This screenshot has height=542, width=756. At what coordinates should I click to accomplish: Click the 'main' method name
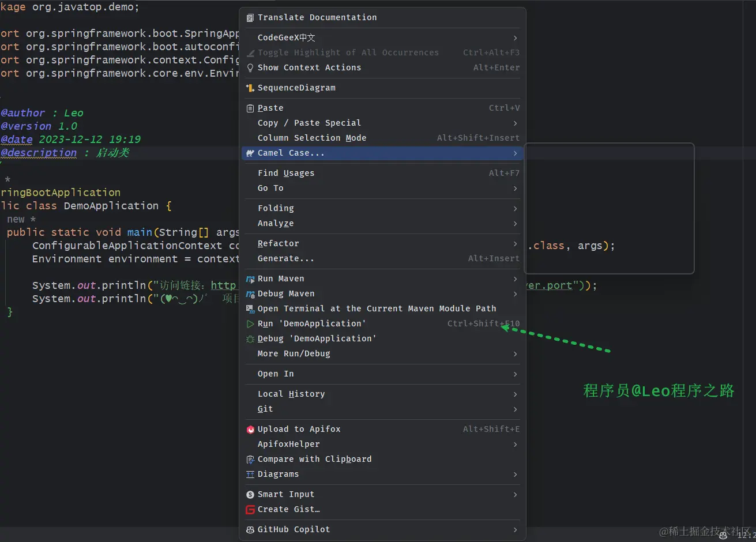click(x=140, y=232)
